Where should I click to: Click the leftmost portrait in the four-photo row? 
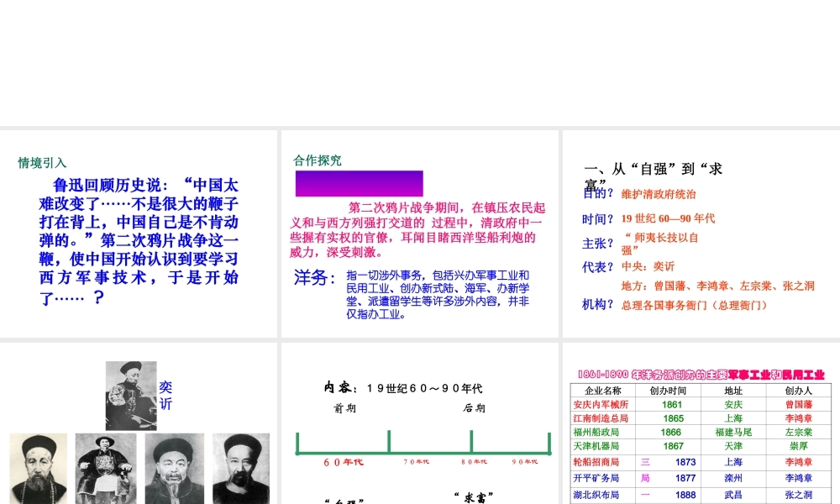38,468
